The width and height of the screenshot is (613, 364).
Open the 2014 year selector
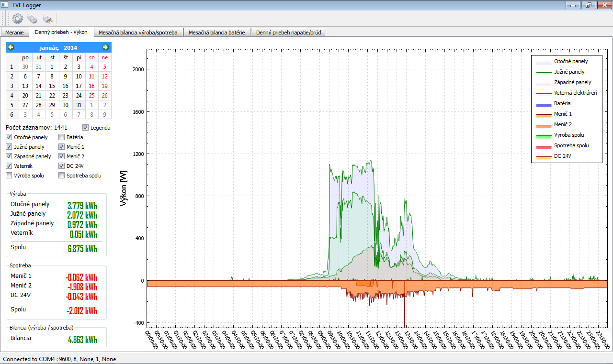coord(70,47)
